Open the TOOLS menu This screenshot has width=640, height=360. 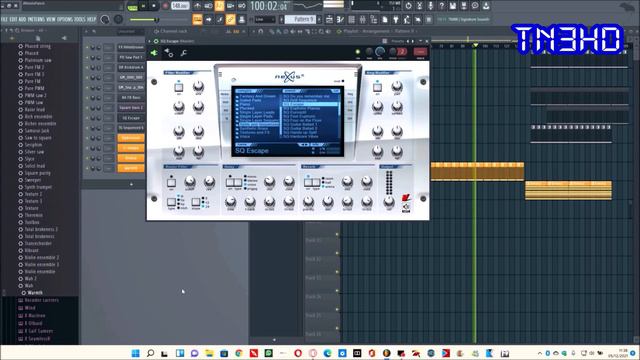80,19
